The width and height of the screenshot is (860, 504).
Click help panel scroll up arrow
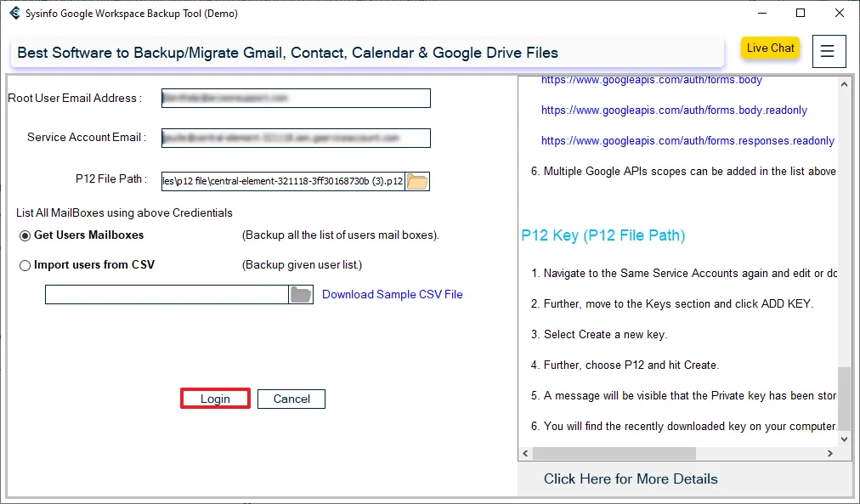tap(844, 84)
